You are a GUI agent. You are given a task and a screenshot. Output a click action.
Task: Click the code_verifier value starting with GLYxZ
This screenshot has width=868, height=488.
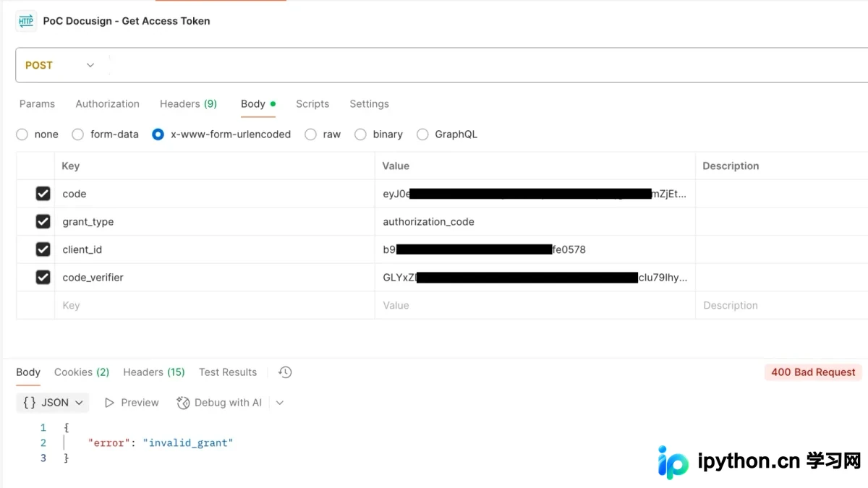pyautogui.click(x=535, y=278)
